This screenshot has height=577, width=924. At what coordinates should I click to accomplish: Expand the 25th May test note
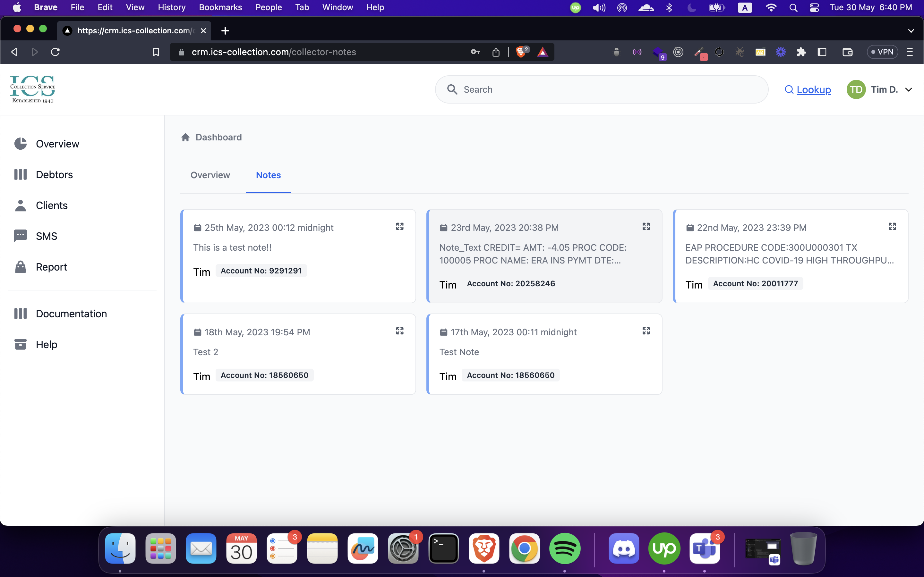tap(399, 226)
